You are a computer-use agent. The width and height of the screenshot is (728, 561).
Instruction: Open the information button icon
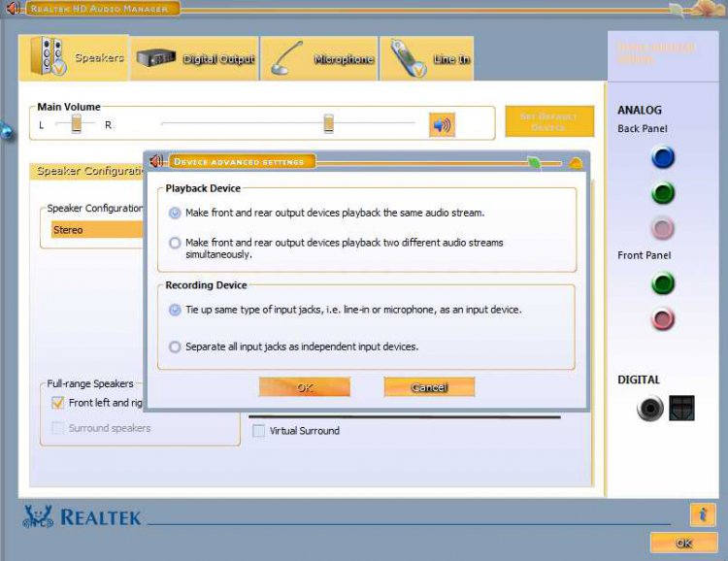click(703, 514)
